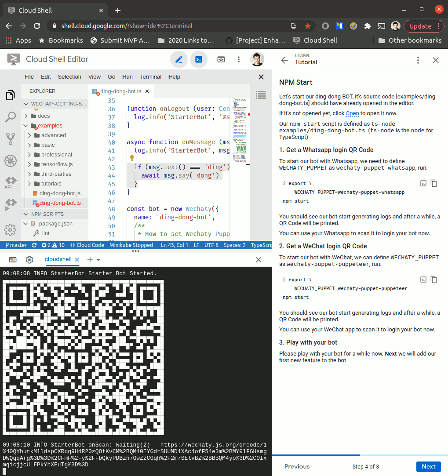The width and height of the screenshot is (448, 476).
Task: Collapse the NPM SCRIPTS section
Action: pos(26,214)
